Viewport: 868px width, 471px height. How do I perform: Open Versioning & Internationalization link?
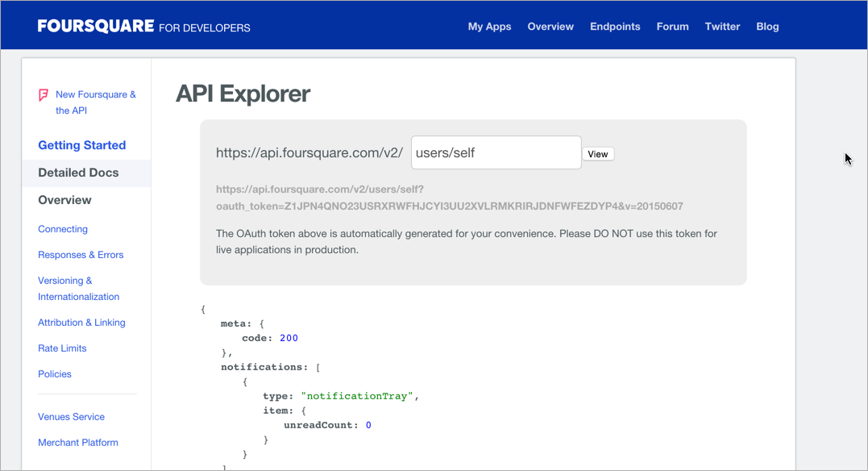(79, 289)
